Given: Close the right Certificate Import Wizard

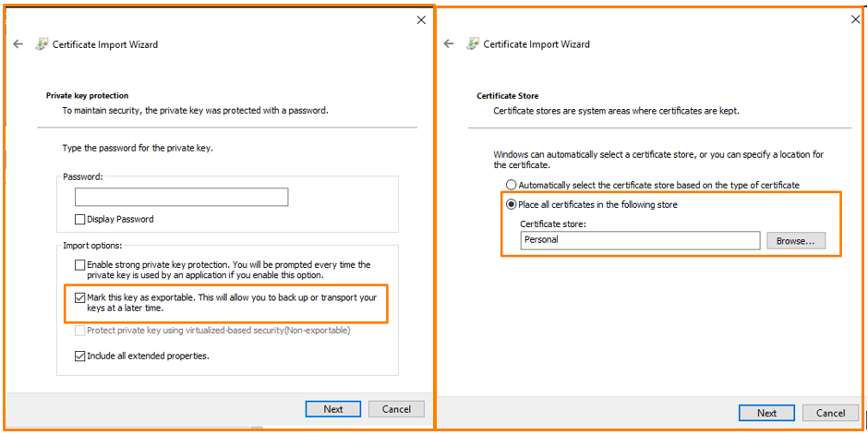Looking at the screenshot, I should pos(855,19).
